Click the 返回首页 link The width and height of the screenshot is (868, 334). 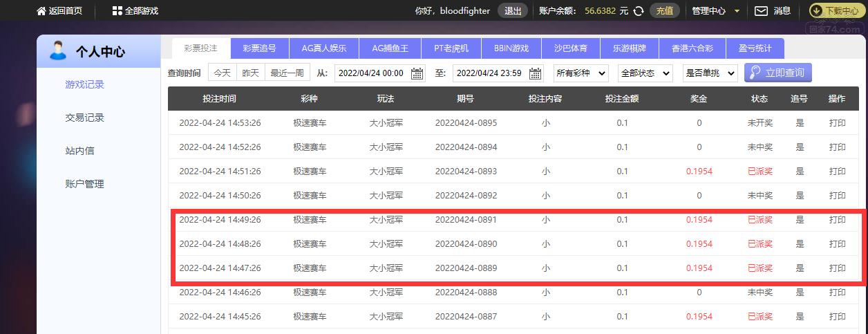[66, 11]
